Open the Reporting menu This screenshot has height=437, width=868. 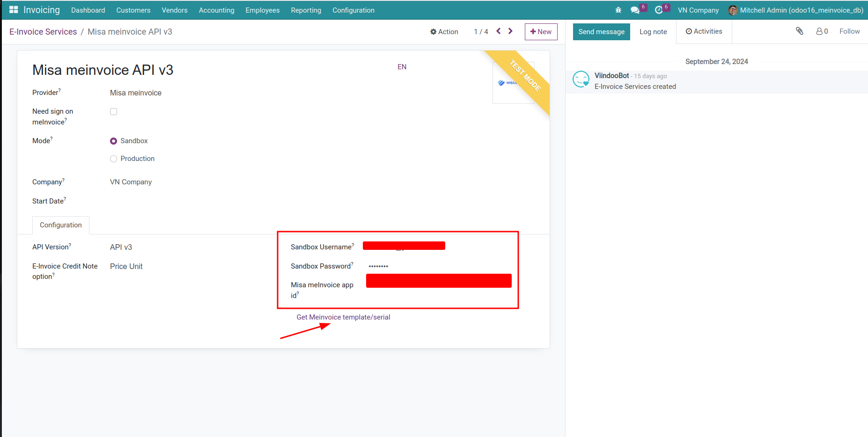[306, 10]
